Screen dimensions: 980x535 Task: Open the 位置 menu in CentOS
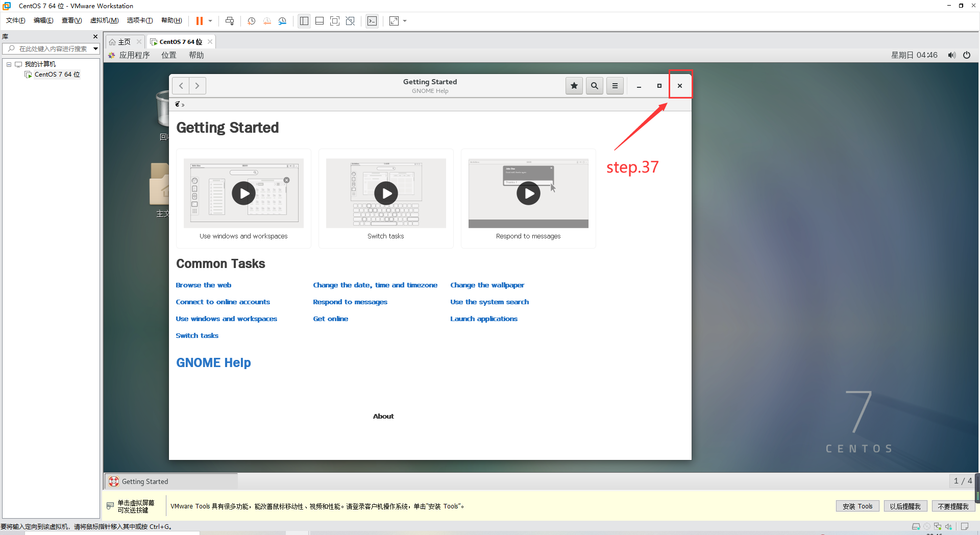point(169,55)
